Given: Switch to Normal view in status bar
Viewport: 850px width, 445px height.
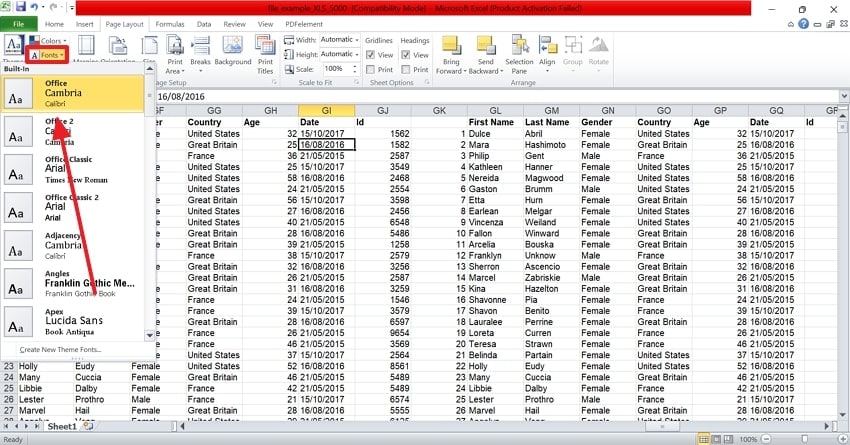Looking at the screenshot, I should 703,439.
